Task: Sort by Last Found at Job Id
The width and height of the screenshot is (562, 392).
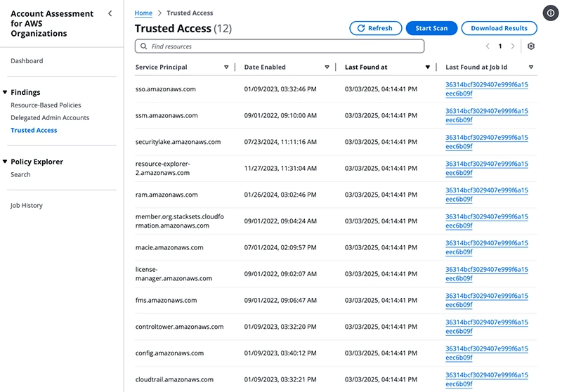Action: coord(531,67)
